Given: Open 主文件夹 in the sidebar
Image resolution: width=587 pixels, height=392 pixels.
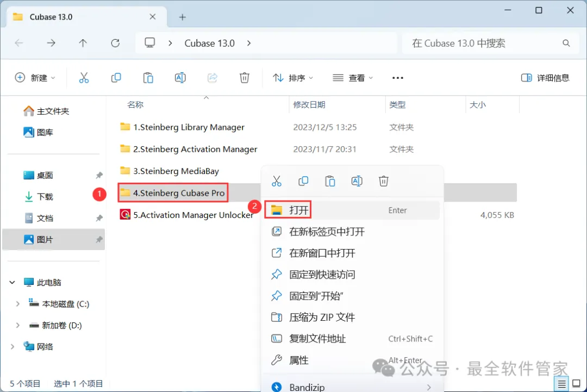Looking at the screenshot, I should pyautogui.click(x=46, y=111).
